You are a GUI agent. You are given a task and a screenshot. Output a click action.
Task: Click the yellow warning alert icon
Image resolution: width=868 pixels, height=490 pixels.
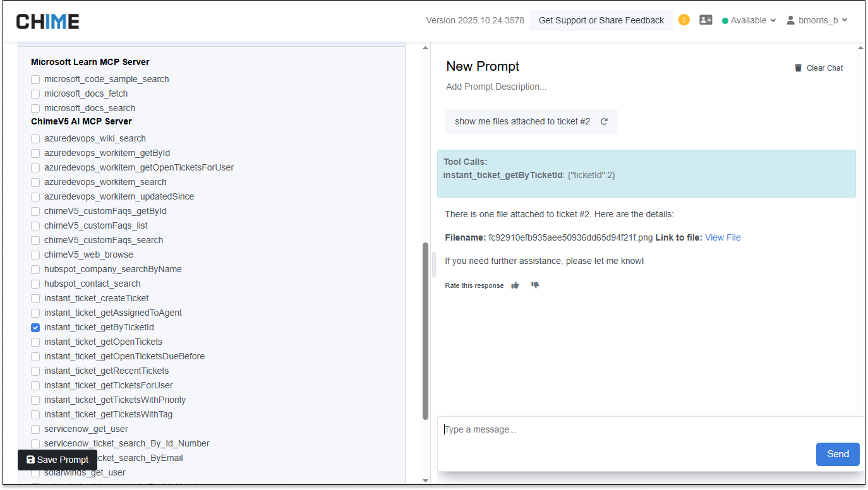click(x=684, y=20)
